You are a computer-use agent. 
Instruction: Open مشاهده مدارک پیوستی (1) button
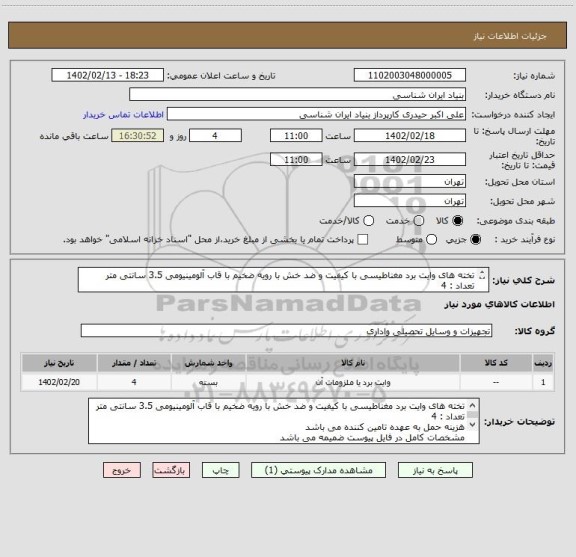318,470
